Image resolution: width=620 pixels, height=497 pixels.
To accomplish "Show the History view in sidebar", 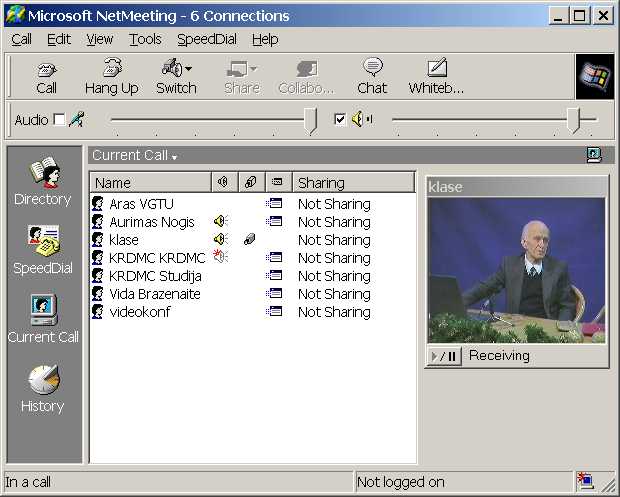I will [x=42, y=388].
